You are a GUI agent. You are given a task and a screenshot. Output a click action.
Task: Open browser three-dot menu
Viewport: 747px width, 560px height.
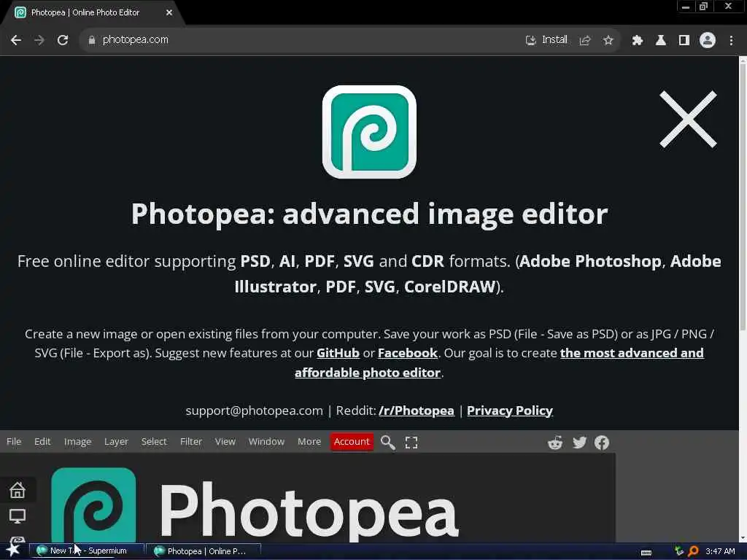[x=731, y=40]
